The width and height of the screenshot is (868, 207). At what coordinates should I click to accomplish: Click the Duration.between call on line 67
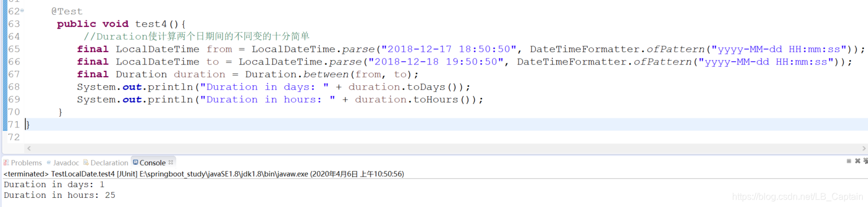pos(332,74)
